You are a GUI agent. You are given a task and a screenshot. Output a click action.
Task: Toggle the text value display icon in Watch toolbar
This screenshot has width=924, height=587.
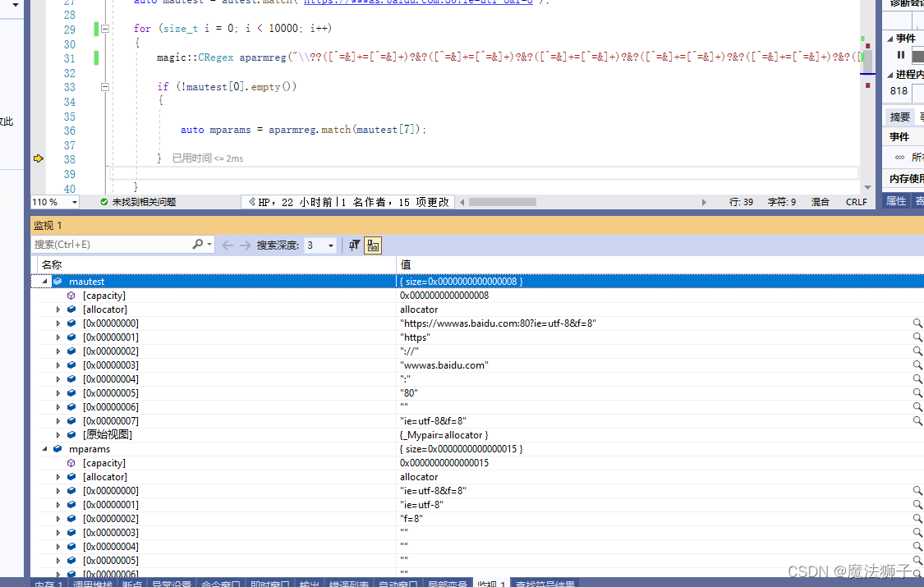(x=372, y=245)
